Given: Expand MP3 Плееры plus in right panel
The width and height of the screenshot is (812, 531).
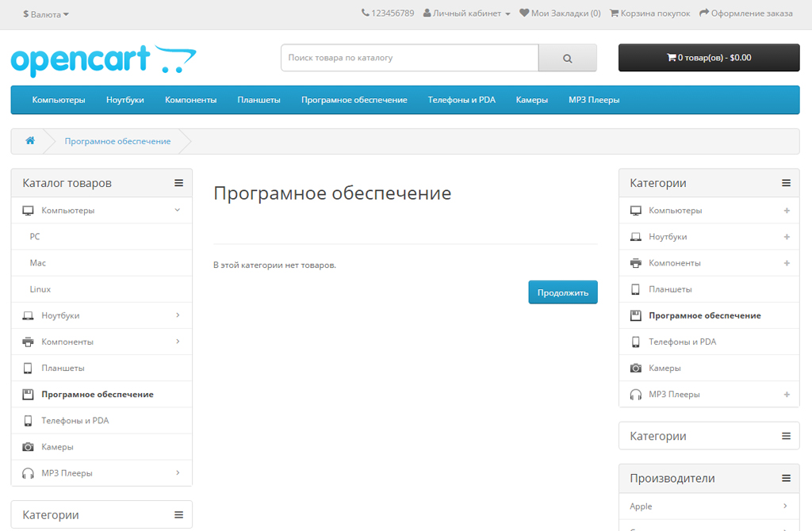Looking at the screenshot, I should click(786, 394).
